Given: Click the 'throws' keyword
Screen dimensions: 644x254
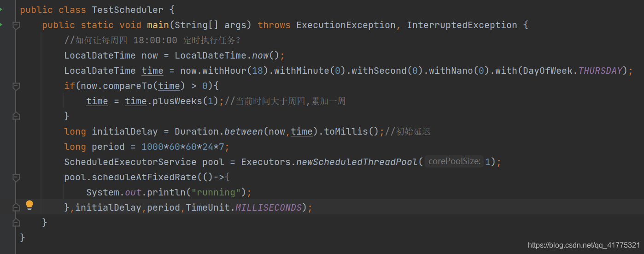Looking at the screenshot, I should pos(274,25).
